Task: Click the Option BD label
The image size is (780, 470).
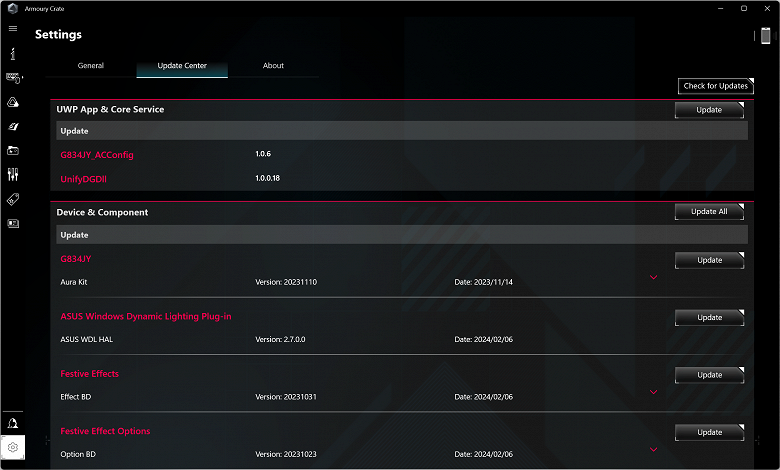Action: (78, 454)
